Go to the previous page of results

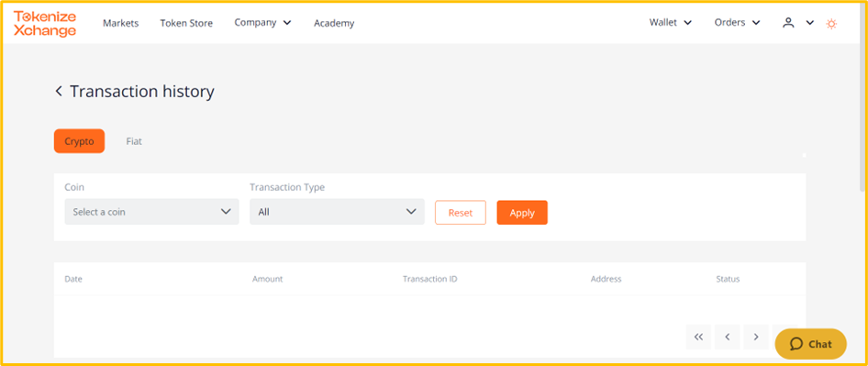(727, 337)
